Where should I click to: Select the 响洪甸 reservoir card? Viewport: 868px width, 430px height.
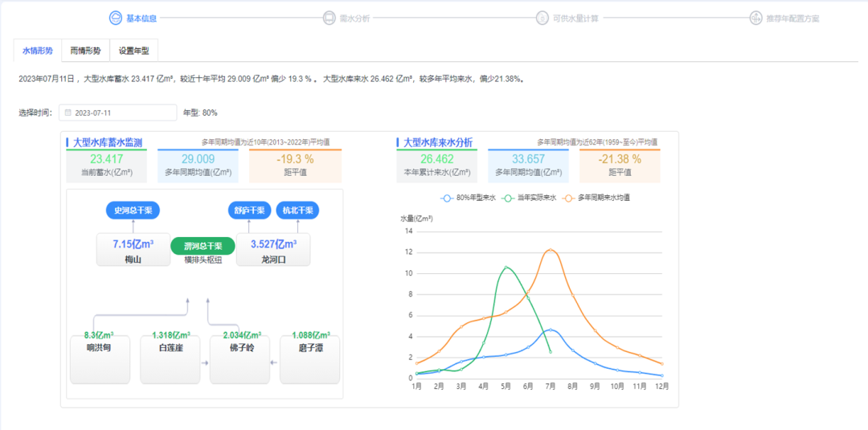(x=100, y=360)
